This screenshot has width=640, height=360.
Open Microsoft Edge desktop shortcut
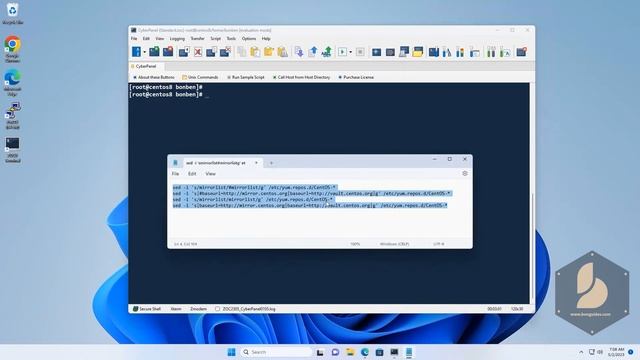12,83
